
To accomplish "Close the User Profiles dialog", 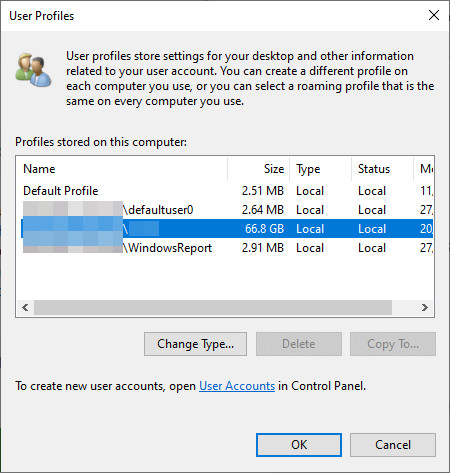I will [434, 15].
